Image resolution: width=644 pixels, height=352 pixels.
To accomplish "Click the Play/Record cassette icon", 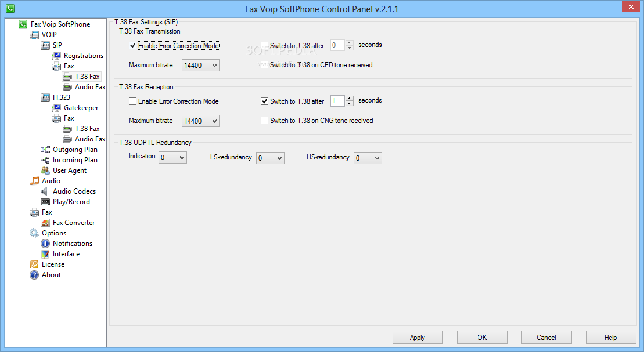I will (45, 202).
